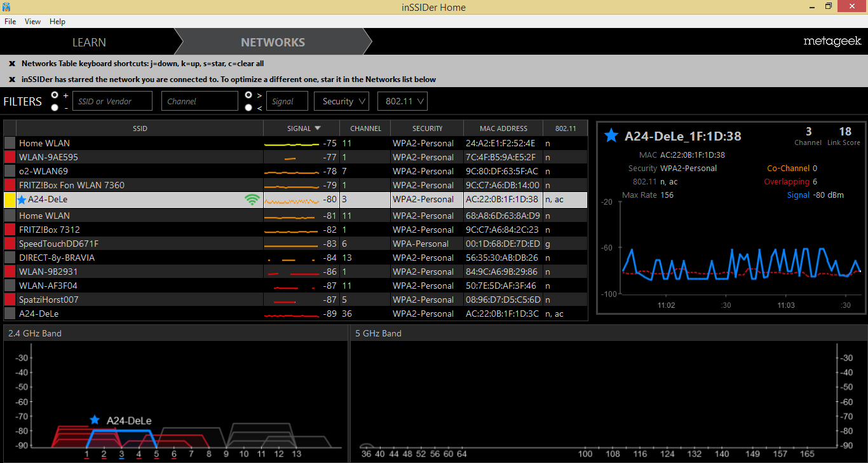
Task: Select the less-than signal filter radio
Action: coord(249,107)
